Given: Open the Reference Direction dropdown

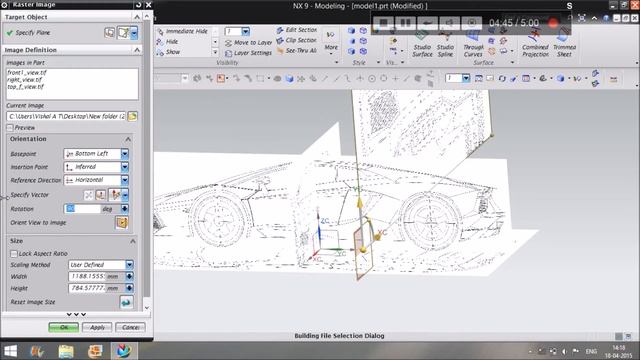Looking at the screenshot, I should tap(124, 180).
